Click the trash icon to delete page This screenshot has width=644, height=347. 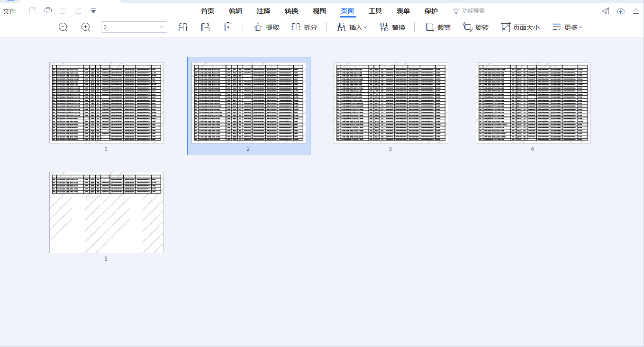pos(228,27)
